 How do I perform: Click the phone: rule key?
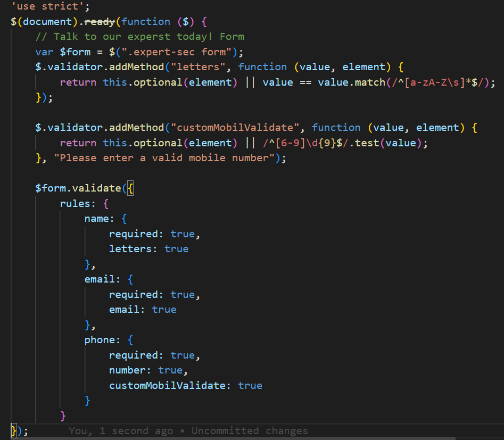click(102, 340)
